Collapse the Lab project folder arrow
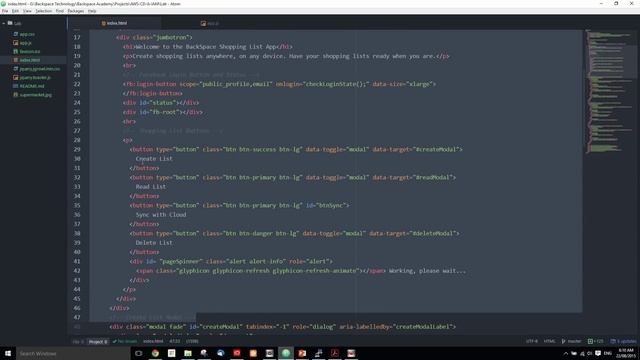The width and height of the screenshot is (640, 360). [4, 23]
